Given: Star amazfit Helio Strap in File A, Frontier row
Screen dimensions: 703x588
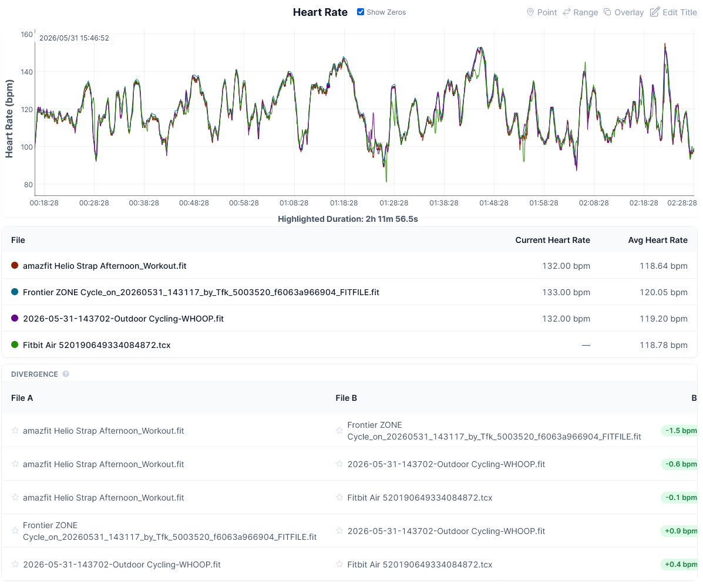Looking at the screenshot, I should (x=15, y=430).
